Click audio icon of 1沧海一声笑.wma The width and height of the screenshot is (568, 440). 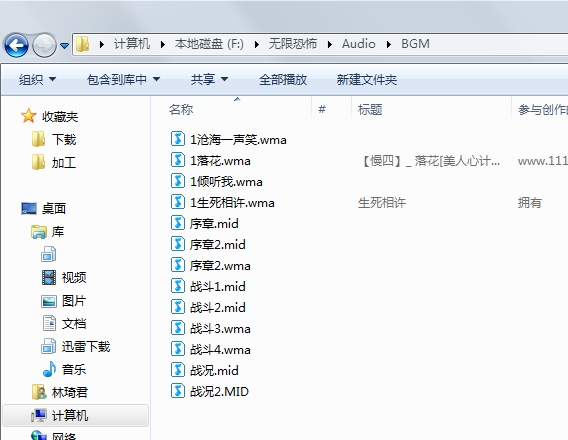coord(178,139)
